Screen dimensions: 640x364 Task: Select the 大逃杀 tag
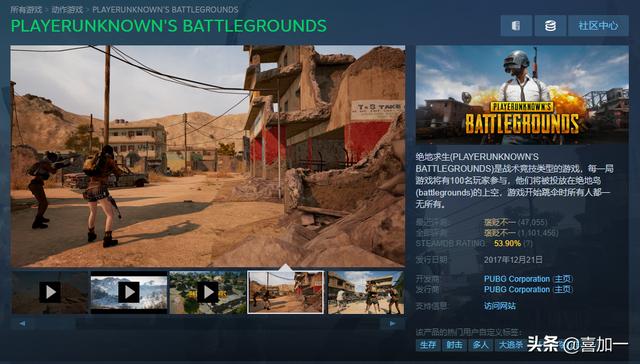coord(510,345)
